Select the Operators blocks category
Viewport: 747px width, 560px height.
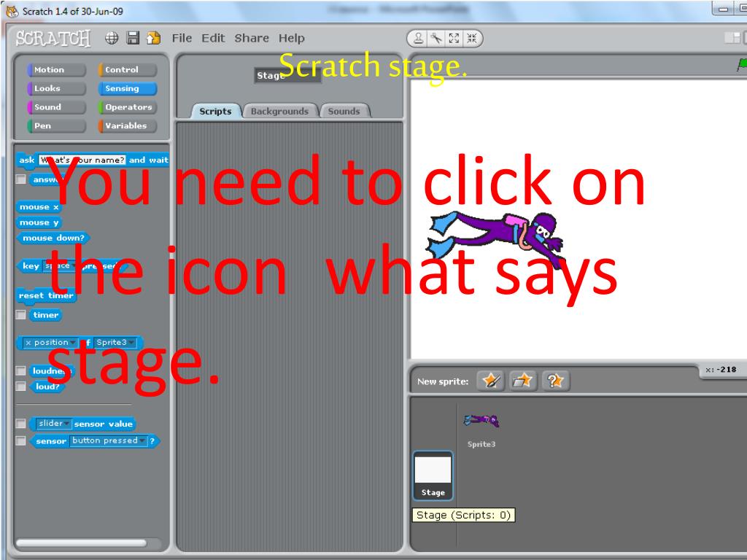(x=127, y=107)
